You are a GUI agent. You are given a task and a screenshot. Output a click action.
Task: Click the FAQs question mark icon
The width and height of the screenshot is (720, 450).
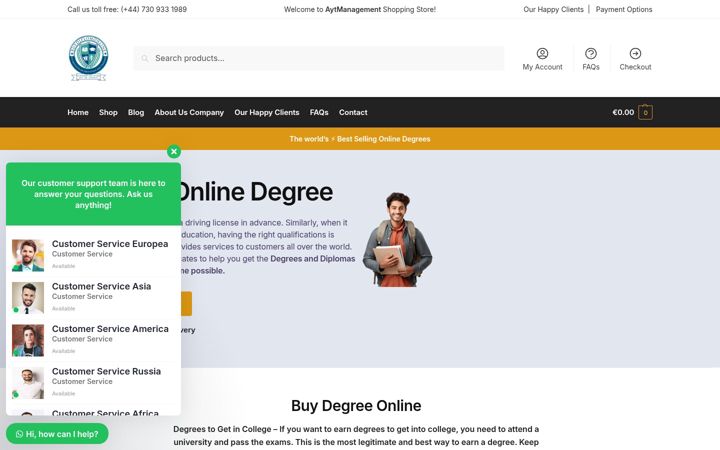pos(591,53)
